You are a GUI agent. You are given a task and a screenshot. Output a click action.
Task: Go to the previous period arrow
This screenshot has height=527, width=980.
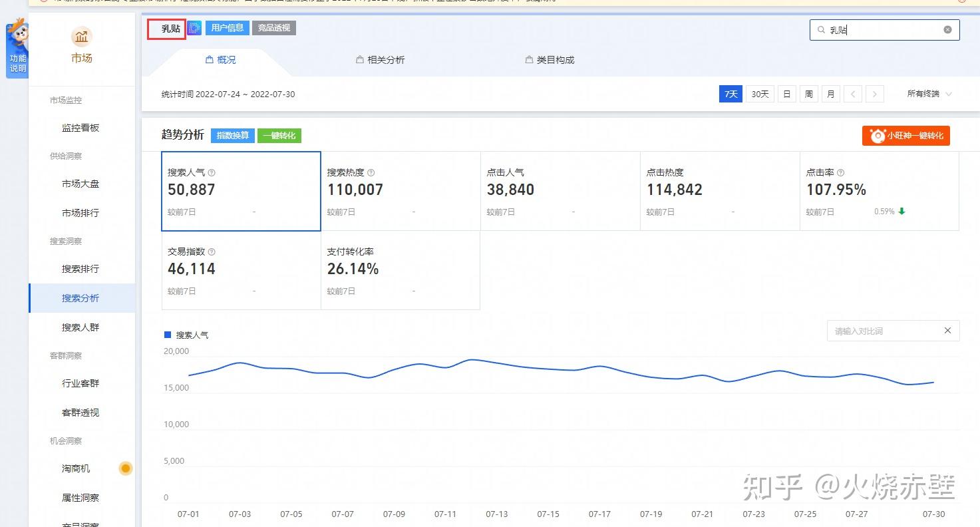(853, 94)
